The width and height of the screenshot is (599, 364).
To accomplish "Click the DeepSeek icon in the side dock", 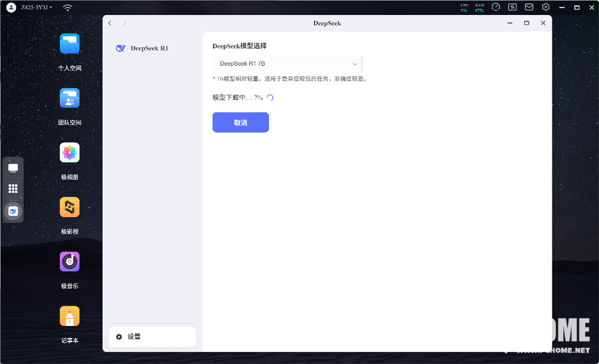I will point(13,211).
